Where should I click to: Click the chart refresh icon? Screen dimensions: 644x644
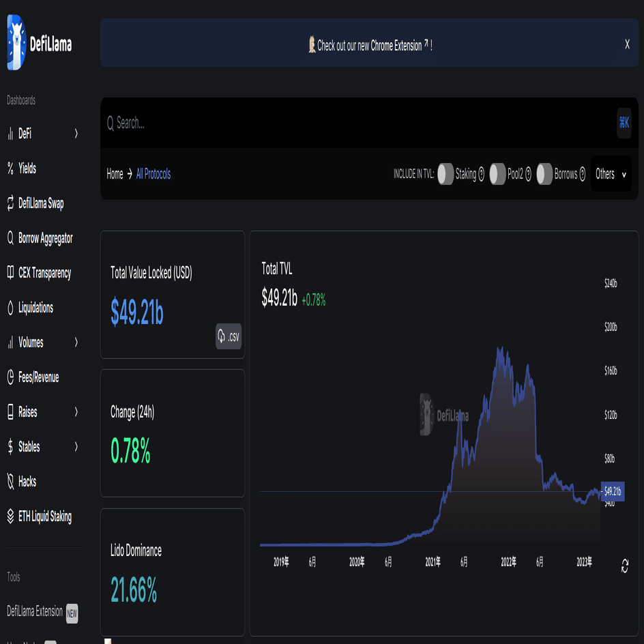[625, 566]
